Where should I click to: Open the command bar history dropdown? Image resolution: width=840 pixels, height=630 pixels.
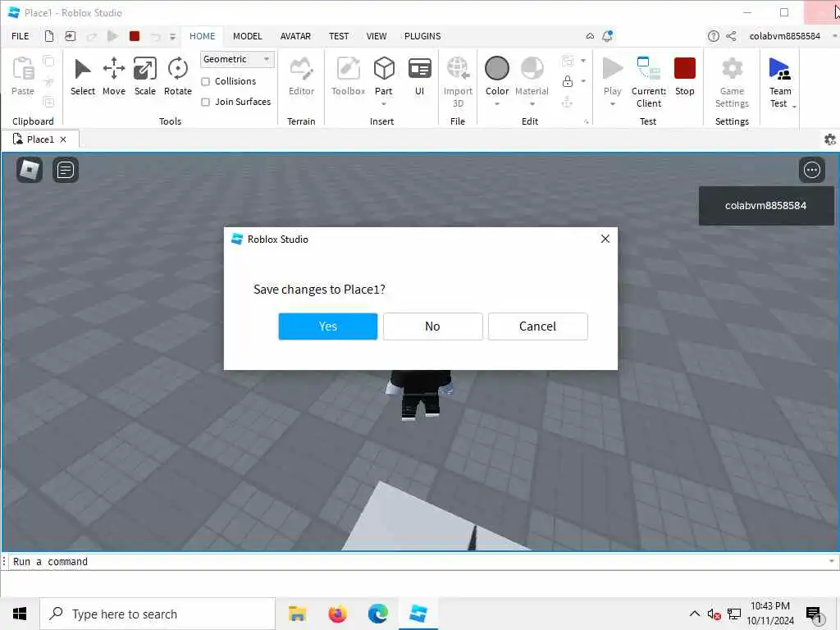coord(832,561)
